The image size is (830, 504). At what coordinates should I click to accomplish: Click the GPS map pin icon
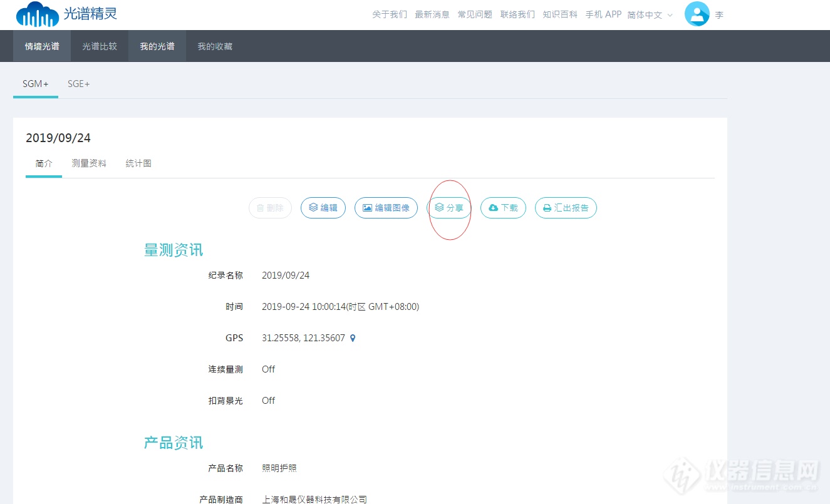click(353, 338)
